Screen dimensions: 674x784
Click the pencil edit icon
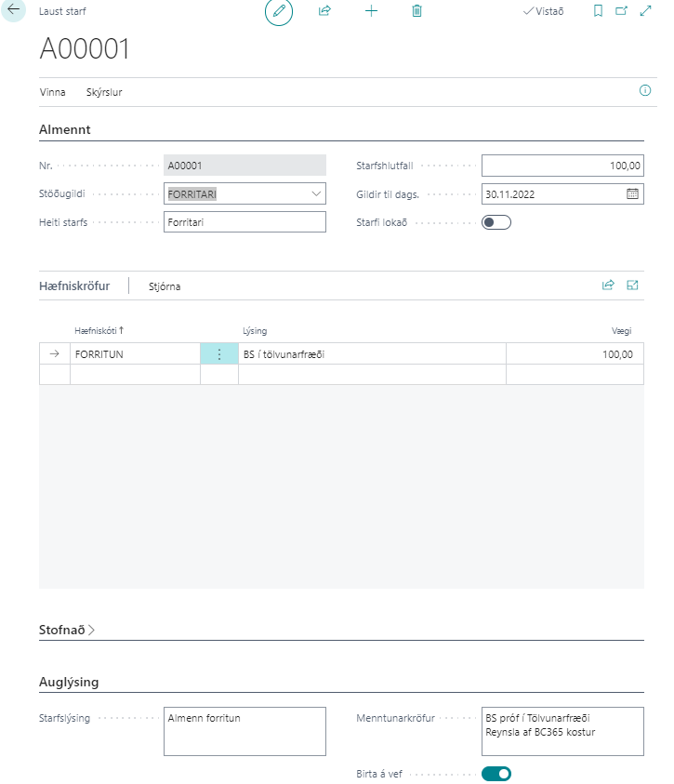[278, 11]
